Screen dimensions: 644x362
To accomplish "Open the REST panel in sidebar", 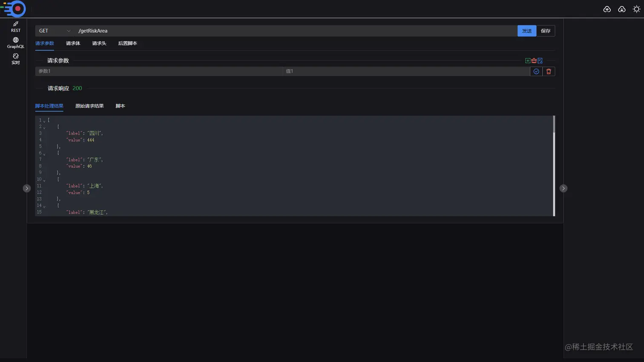I will pos(16,27).
